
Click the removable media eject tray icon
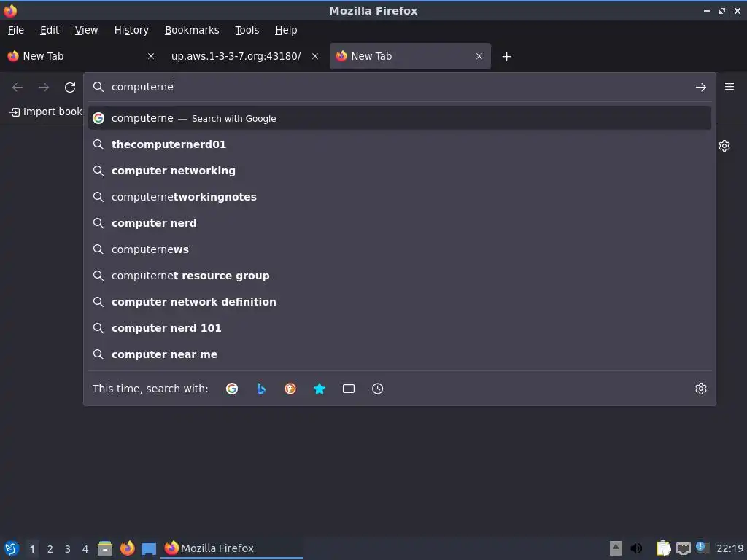(x=616, y=548)
